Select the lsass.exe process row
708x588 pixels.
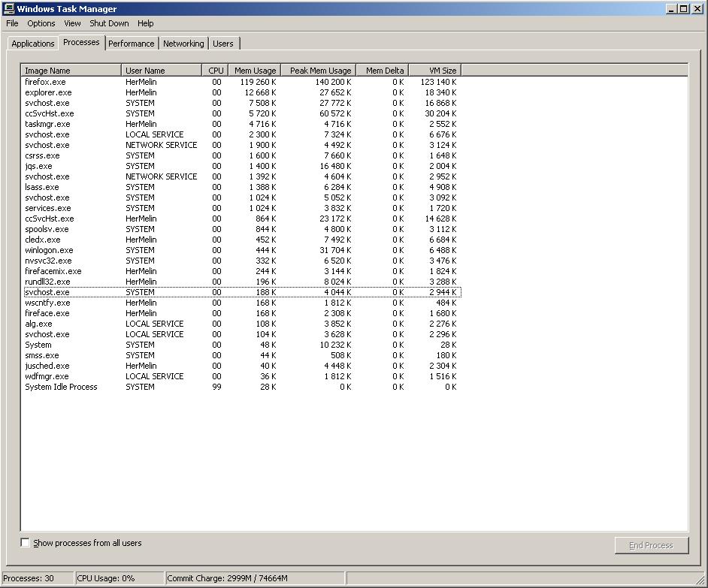tap(242, 187)
